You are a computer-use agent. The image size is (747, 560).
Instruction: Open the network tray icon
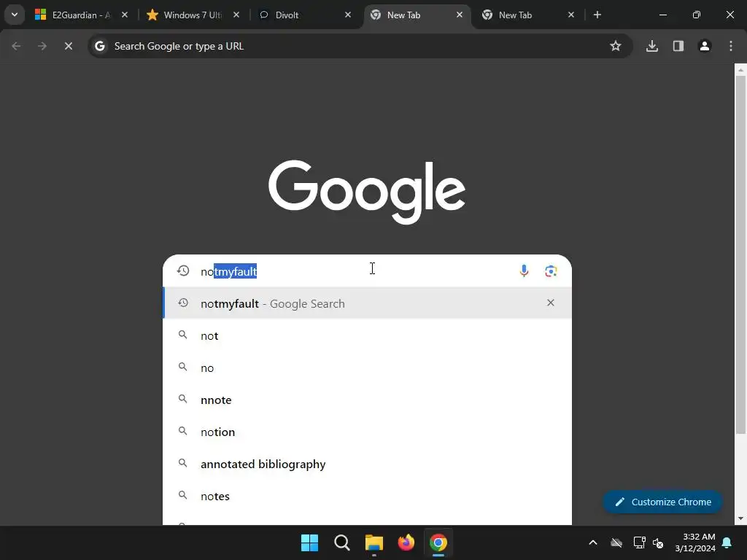(x=639, y=542)
